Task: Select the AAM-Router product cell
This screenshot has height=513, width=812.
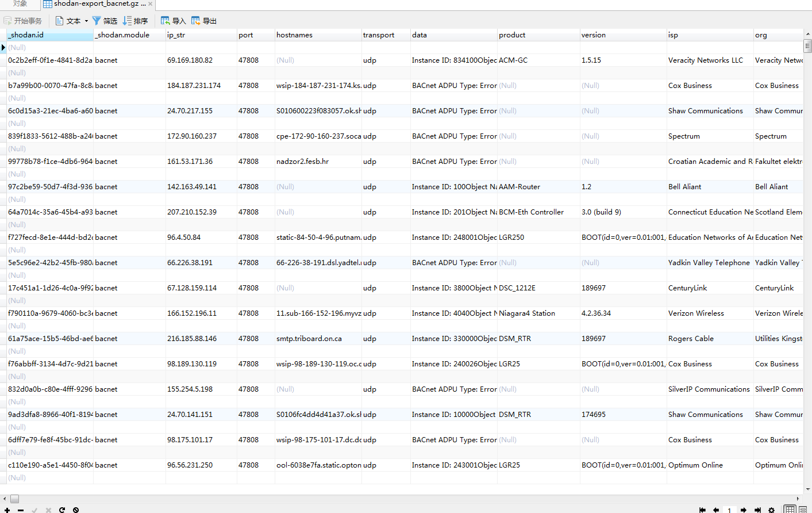Action: coord(538,187)
